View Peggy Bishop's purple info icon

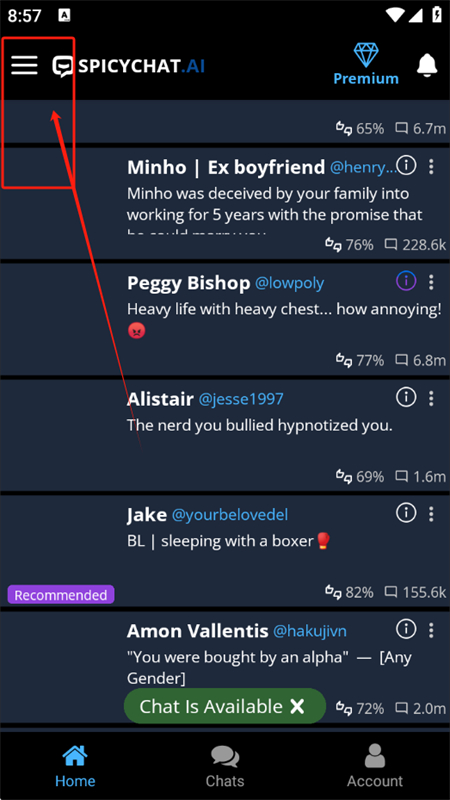[406, 281]
